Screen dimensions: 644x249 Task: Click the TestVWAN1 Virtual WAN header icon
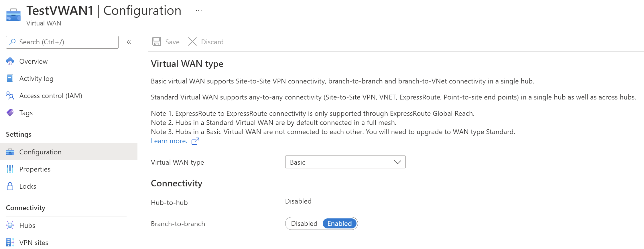[13, 14]
